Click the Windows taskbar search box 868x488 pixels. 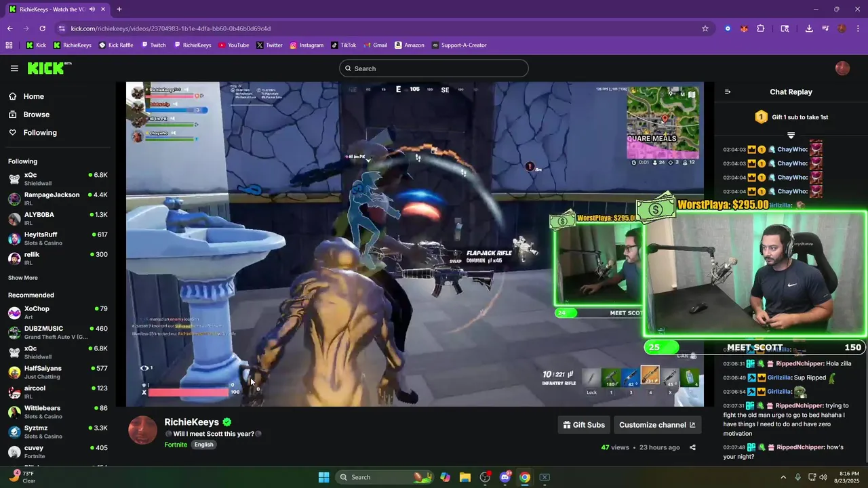point(384,477)
